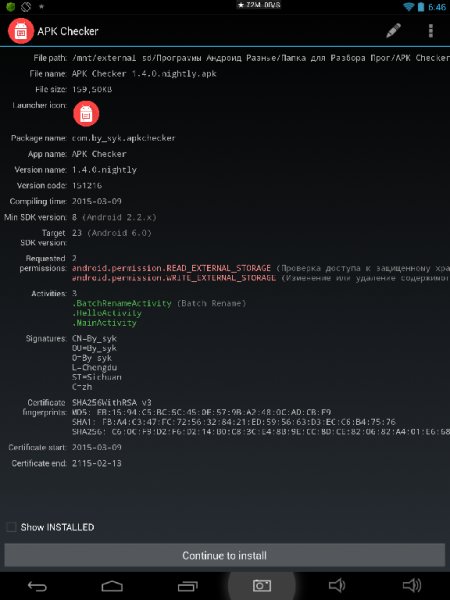This screenshot has width=450, height=600.
Task: Open the three-dot overflow menu
Action: [x=430, y=31]
